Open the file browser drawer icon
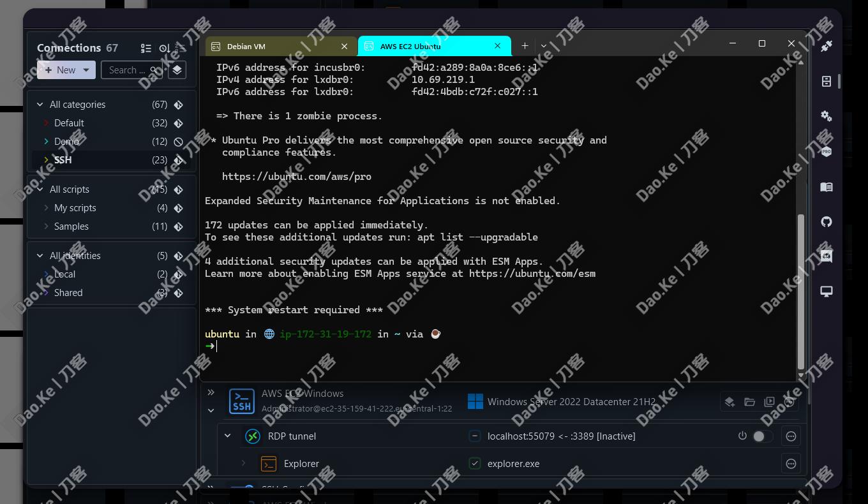 pyautogui.click(x=827, y=81)
